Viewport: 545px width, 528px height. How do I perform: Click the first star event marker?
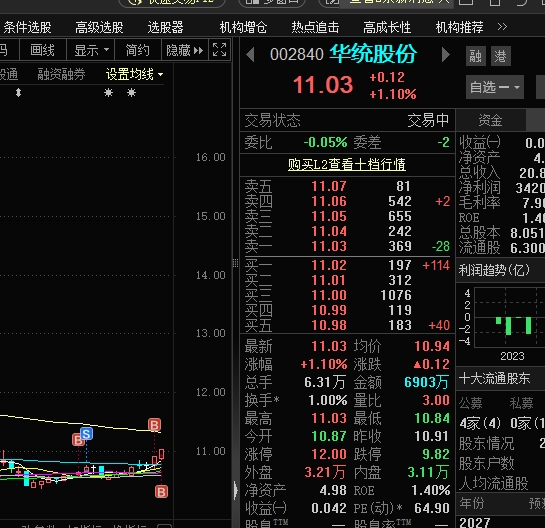[108, 92]
